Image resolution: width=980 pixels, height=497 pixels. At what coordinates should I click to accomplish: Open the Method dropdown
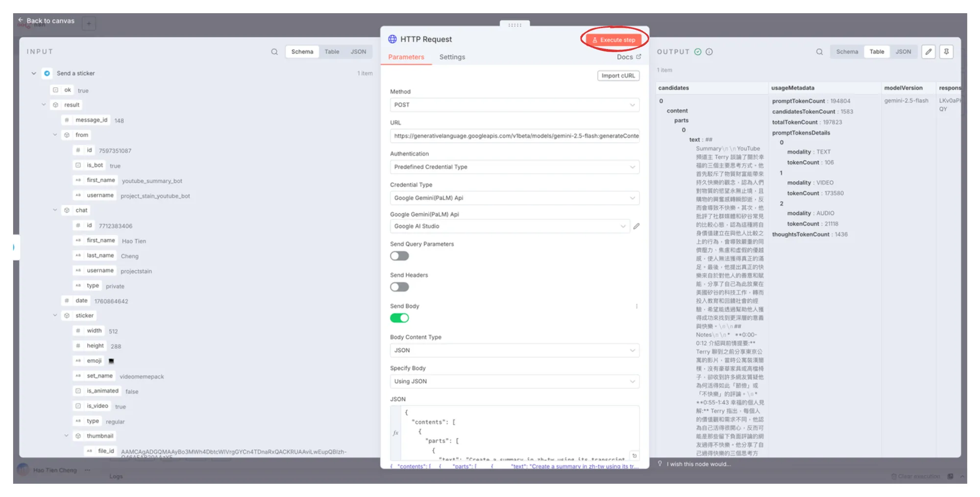tap(514, 105)
